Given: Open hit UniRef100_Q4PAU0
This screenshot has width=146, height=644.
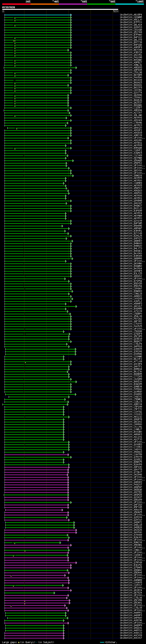Looking at the screenshot, I should coord(131,618).
